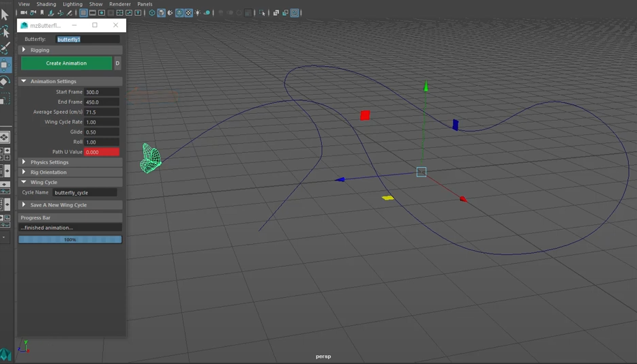This screenshot has height=364, width=637.
Task: Click the Safe Title icon
Action: point(138,12)
